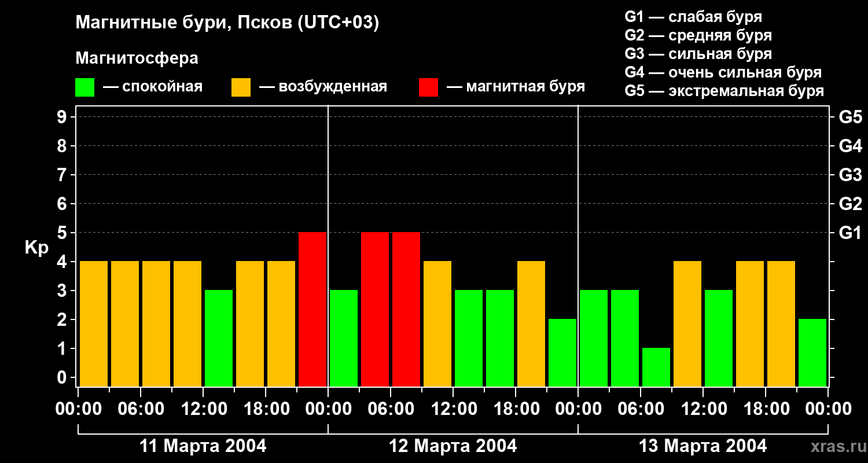This screenshot has width=868, height=463.
Task: Click the yellow bar for 18:00–21:00 on 12 Марта
Action: click(531, 324)
